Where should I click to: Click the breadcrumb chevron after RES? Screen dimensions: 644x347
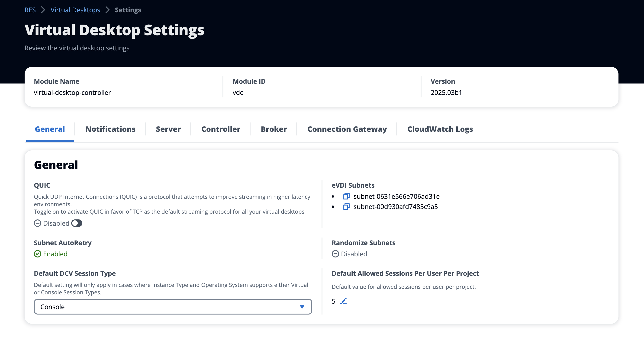coord(43,10)
